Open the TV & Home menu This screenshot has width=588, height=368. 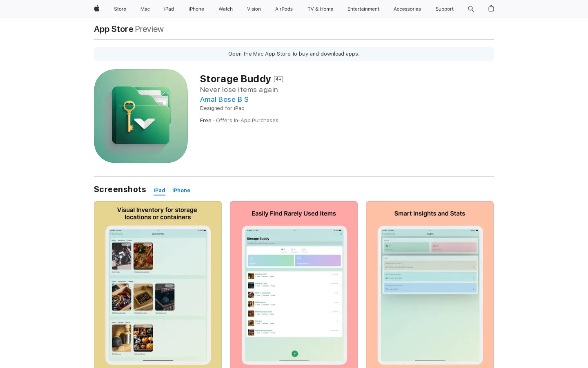(320, 9)
